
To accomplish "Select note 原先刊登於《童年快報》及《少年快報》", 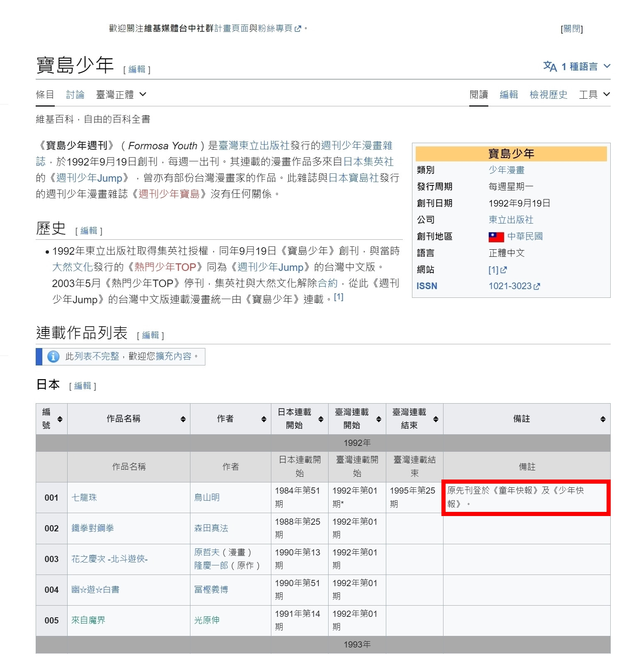I will (x=527, y=497).
